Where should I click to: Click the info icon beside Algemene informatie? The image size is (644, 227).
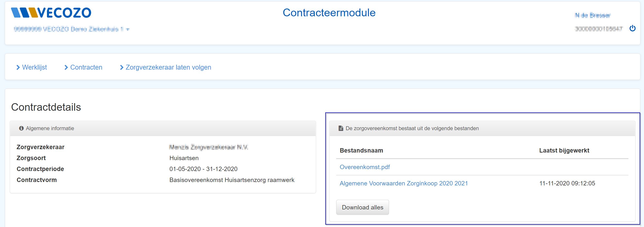click(21, 128)
